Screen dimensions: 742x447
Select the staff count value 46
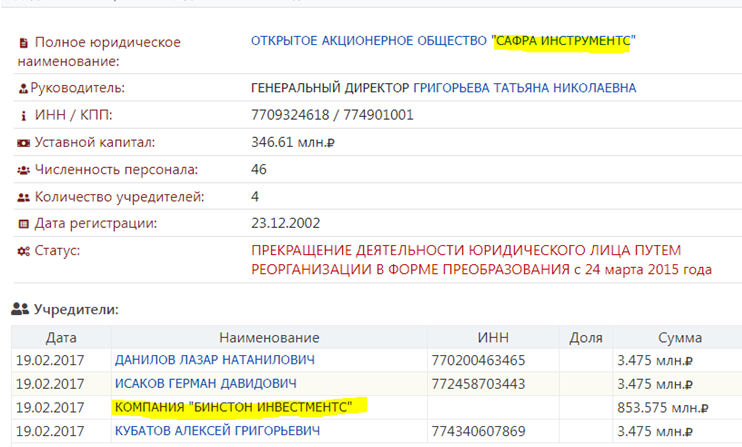point(259,169)
